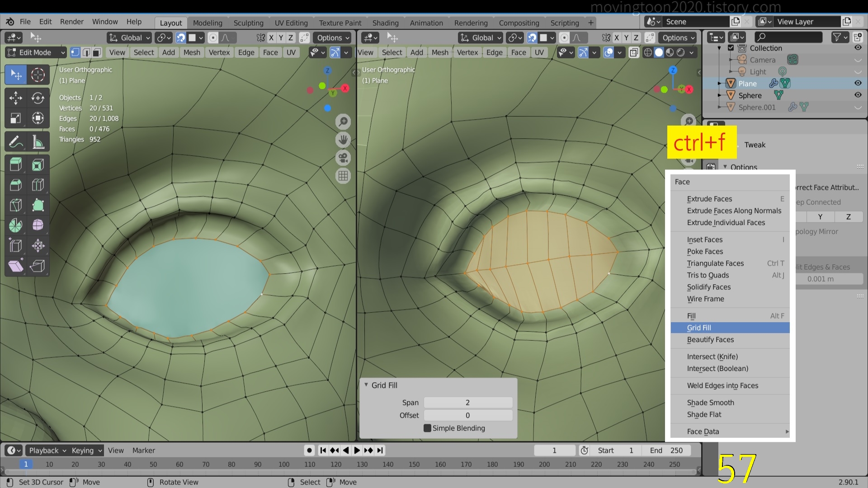
Task: Select the Rip Region tool
Action: [38, 266]
